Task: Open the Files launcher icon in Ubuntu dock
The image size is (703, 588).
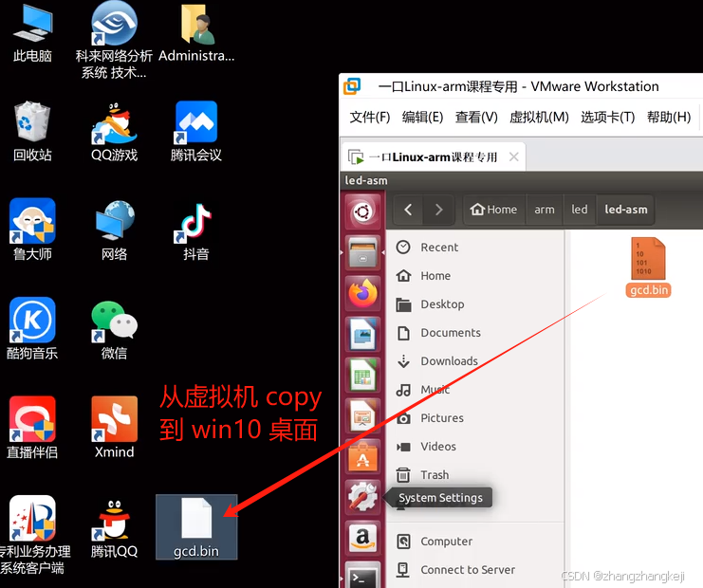Action: (362, 252)
